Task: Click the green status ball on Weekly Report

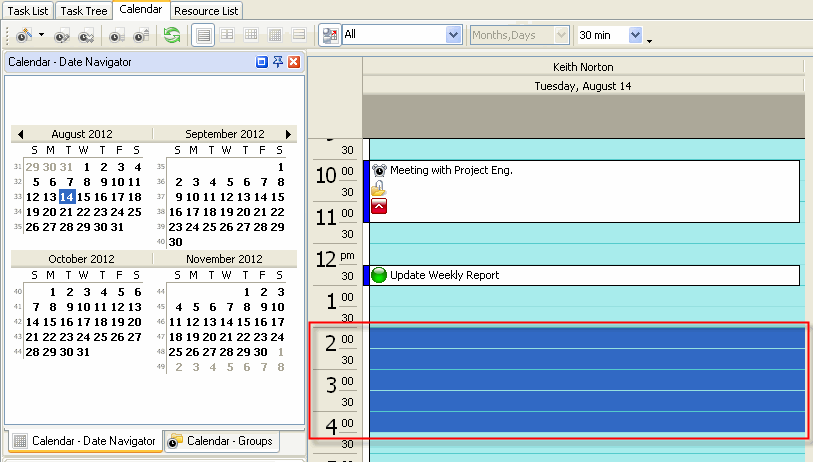Action: click(379, 275)
